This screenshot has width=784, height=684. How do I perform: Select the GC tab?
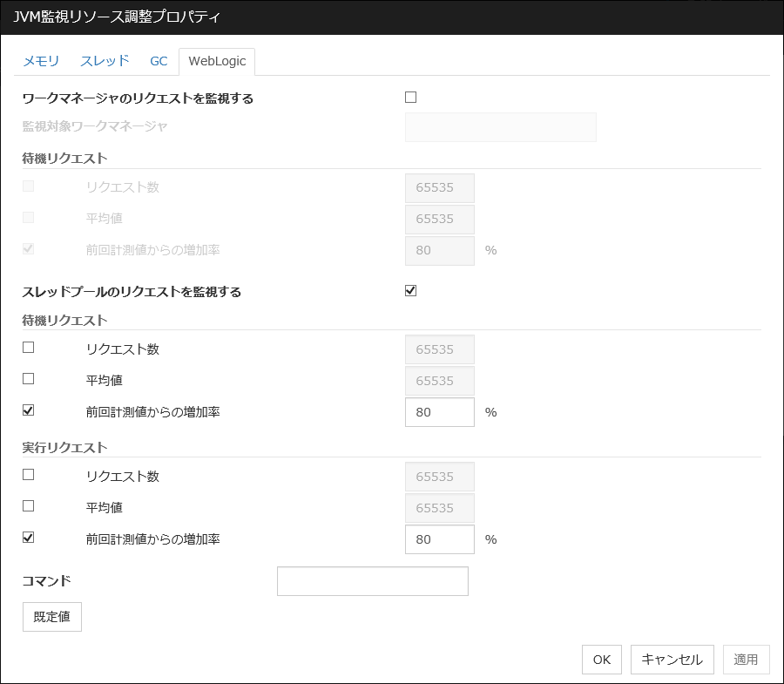pos(159,61)
